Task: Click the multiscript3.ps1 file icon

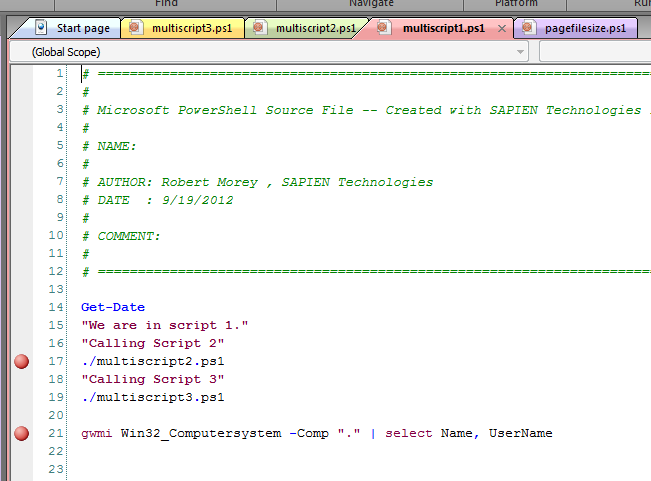Action: [134, 27]
